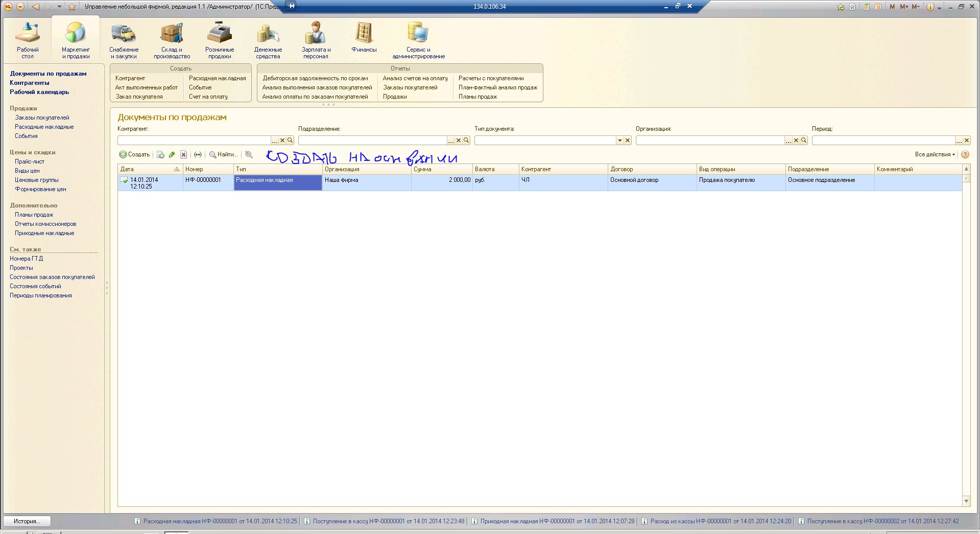Open the calculator from the title bar

[867, 7]
